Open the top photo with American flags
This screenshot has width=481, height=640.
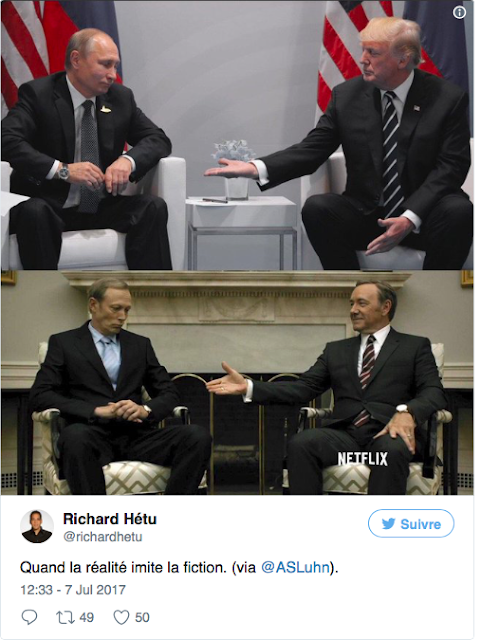tap(237, 135)
